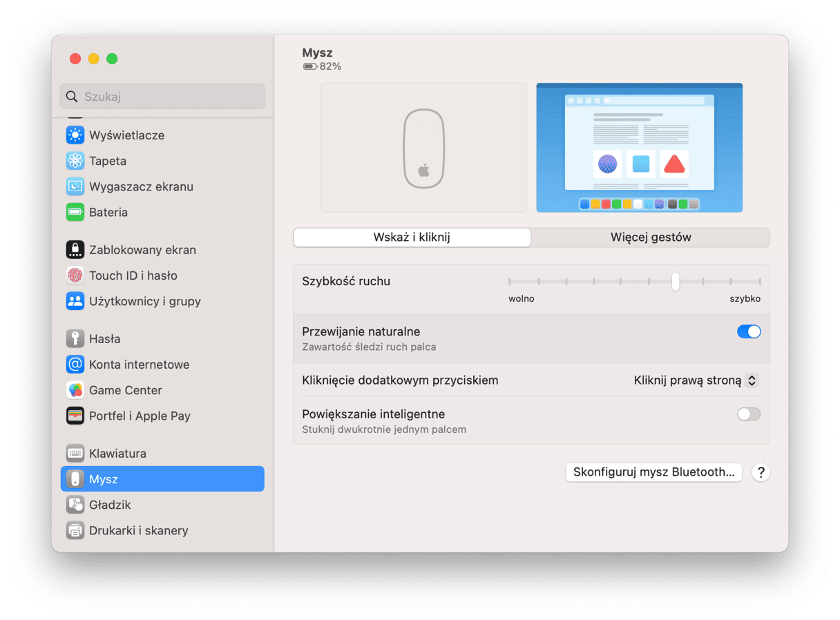Select the Game Center icon
Image resolution: width=840 pixels, height=620 pixels.
click(75, 390)
